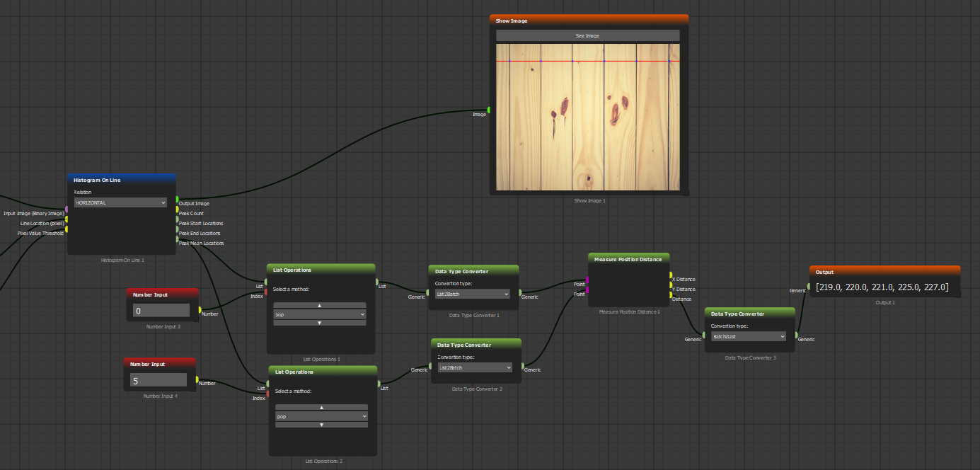Select the wood planks image preview
The width and height of the screenshot is (980, 470).
pos(587,117)
